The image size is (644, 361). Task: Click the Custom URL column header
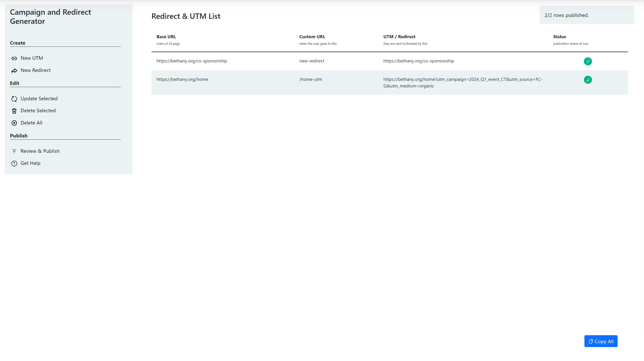[312, 36]
